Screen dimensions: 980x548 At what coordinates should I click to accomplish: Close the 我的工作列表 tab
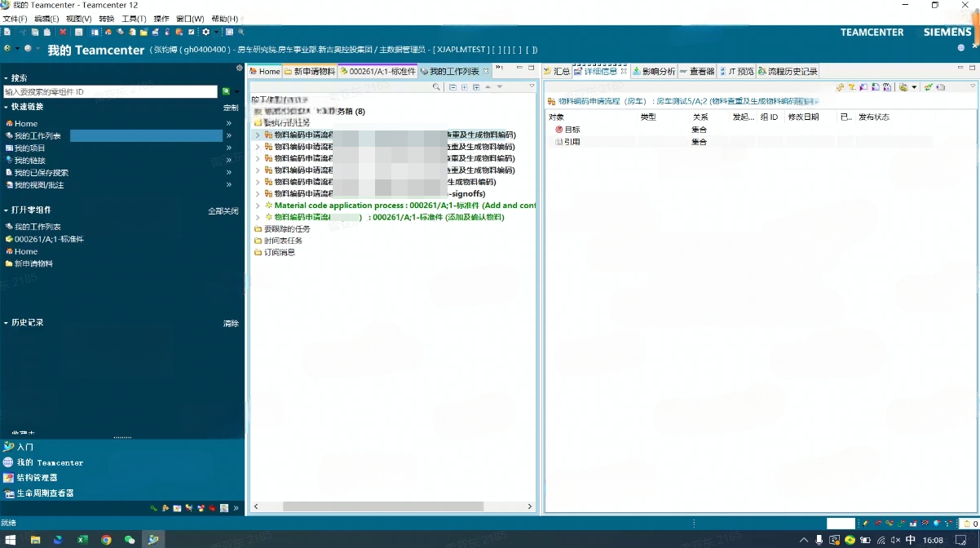click(x=486, y=71)
